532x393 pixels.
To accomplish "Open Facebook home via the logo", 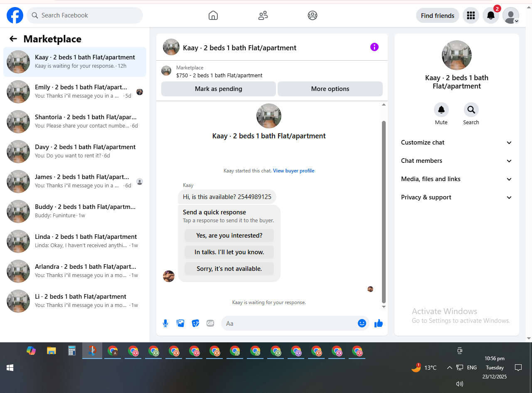I will (x=15, y=15).
